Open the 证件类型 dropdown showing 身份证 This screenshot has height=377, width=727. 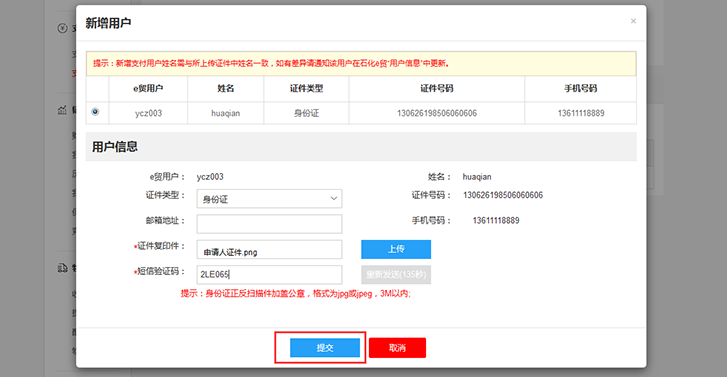[x=269, y=198]
